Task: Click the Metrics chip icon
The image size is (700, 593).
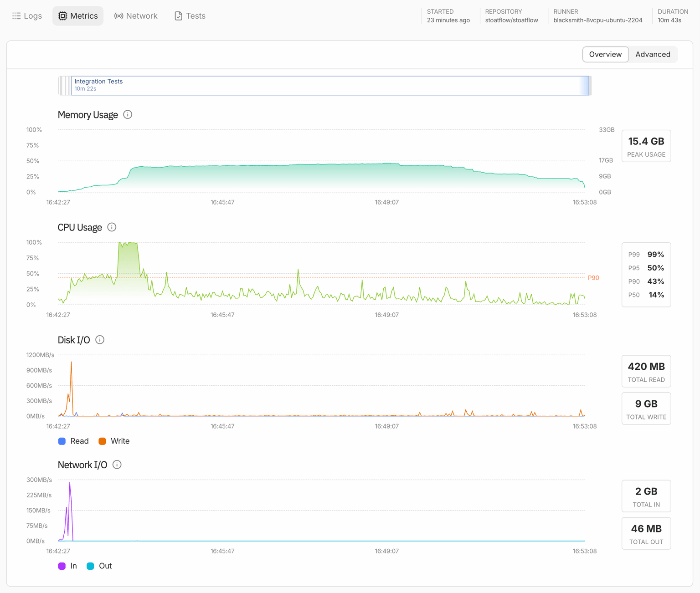Action: click(x=62, y=16)
